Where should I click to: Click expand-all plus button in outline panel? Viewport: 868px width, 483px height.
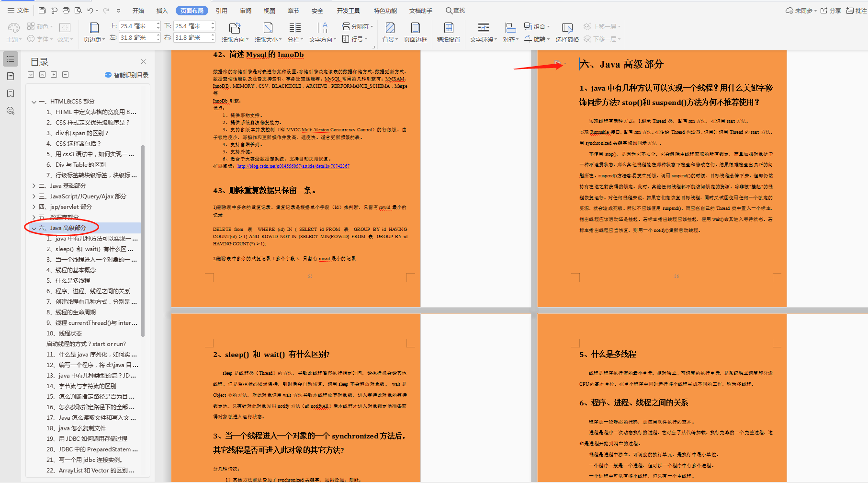point(54,74)
